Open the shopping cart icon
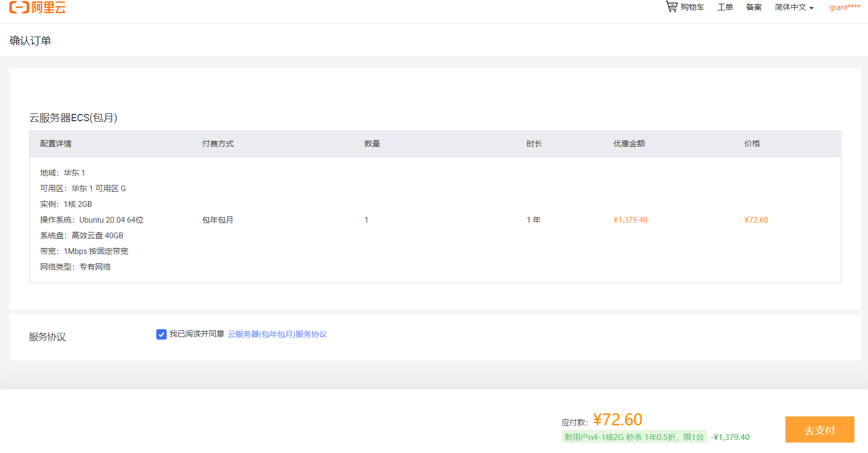Viewport: 868px width, 453px height. point(672,6)
